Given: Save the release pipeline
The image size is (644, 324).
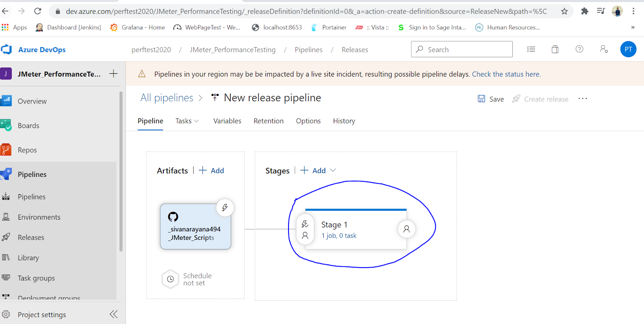Looking at the screenshot, I should [491, 99].
